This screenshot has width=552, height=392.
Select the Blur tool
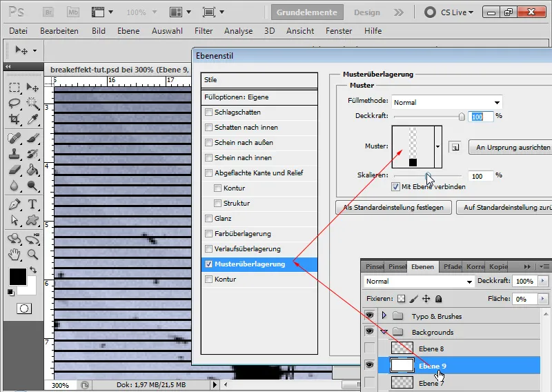[14, 186]
